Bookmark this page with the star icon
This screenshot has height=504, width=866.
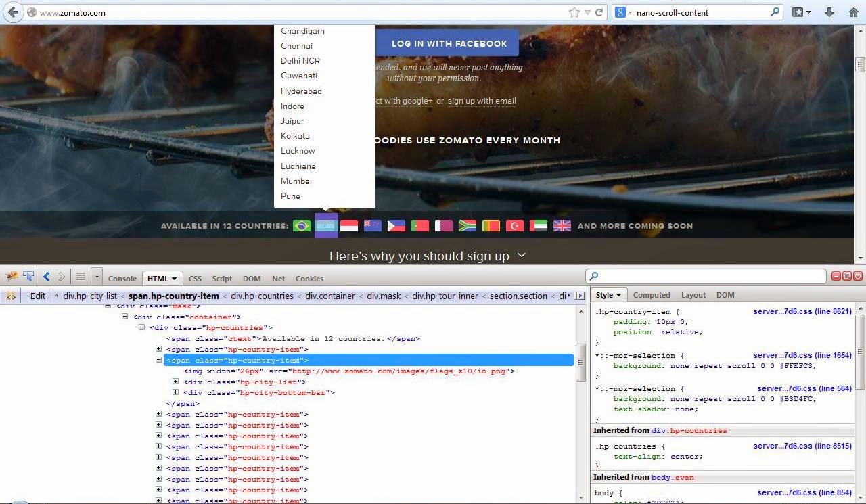pyautogui.click(x=574, y=12)
